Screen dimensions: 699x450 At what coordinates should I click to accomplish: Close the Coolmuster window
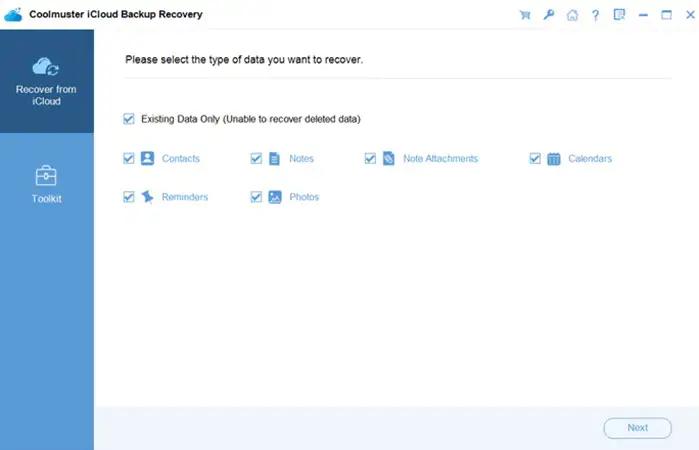tap(690, 15)
